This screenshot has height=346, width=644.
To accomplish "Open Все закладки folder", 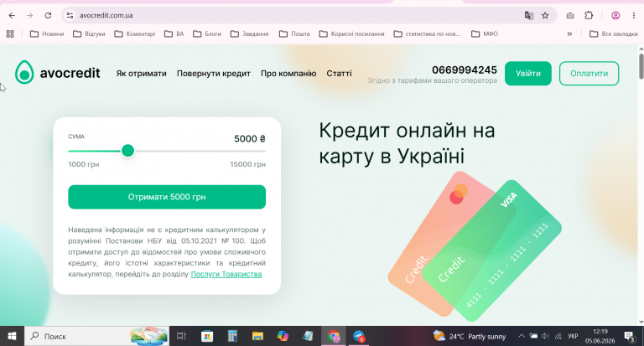I will tap(613, 34).
